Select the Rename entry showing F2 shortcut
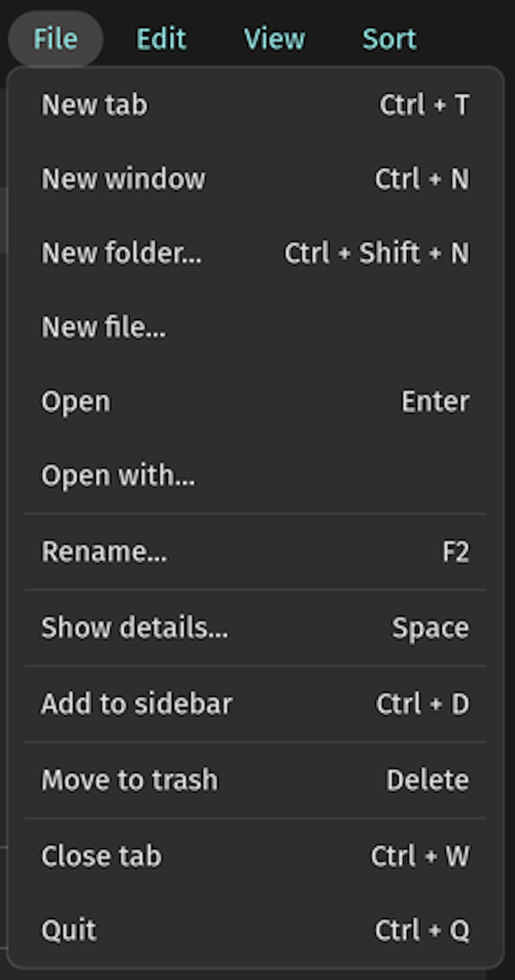Viewport: 515px width, 980px height. click(x=105, y=551)
